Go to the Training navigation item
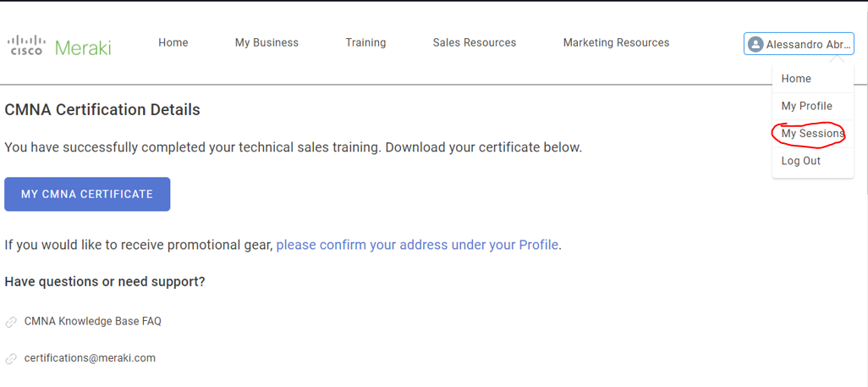 tap(365, 42)
